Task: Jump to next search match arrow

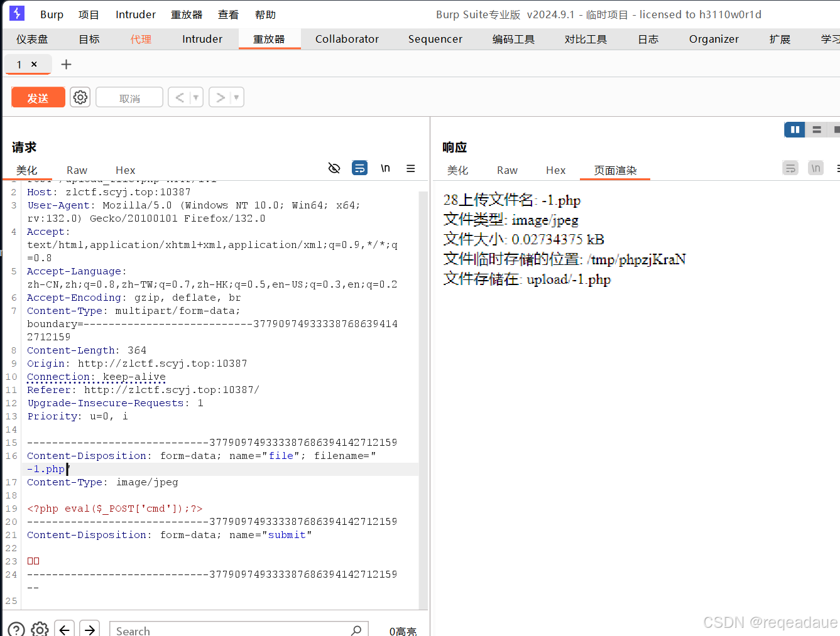Action: pos(90,629)
